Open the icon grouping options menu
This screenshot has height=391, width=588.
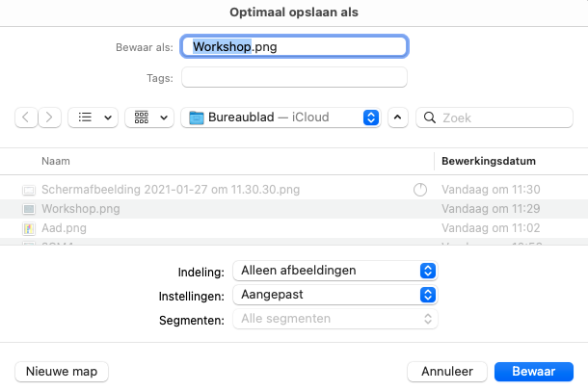151,117
